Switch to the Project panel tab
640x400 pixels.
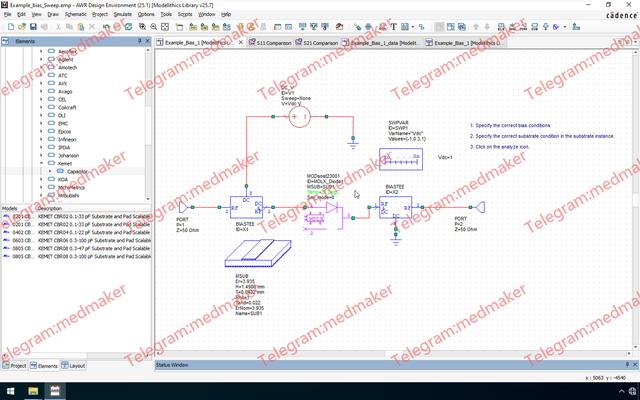point(14,365)
